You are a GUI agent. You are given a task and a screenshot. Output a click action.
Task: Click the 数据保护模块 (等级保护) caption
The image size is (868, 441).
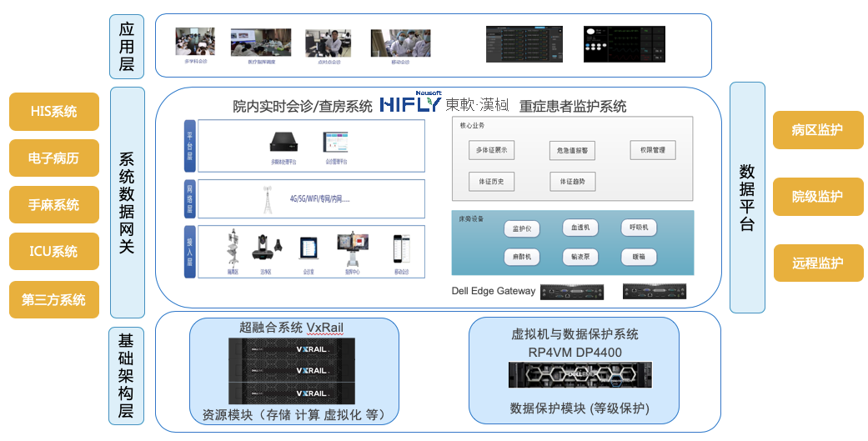pos(580,408)
